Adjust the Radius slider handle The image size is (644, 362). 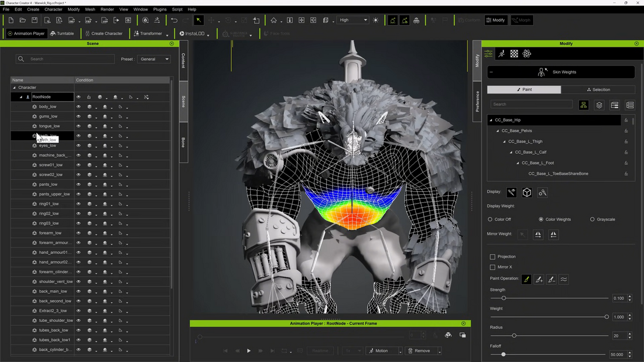pos(514,336)
